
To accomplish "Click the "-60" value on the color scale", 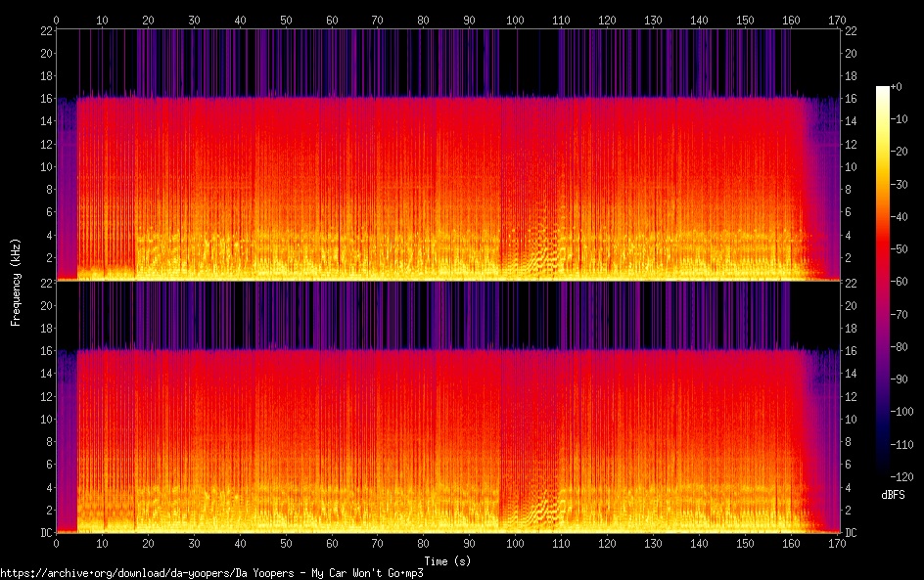I will 902,282.
